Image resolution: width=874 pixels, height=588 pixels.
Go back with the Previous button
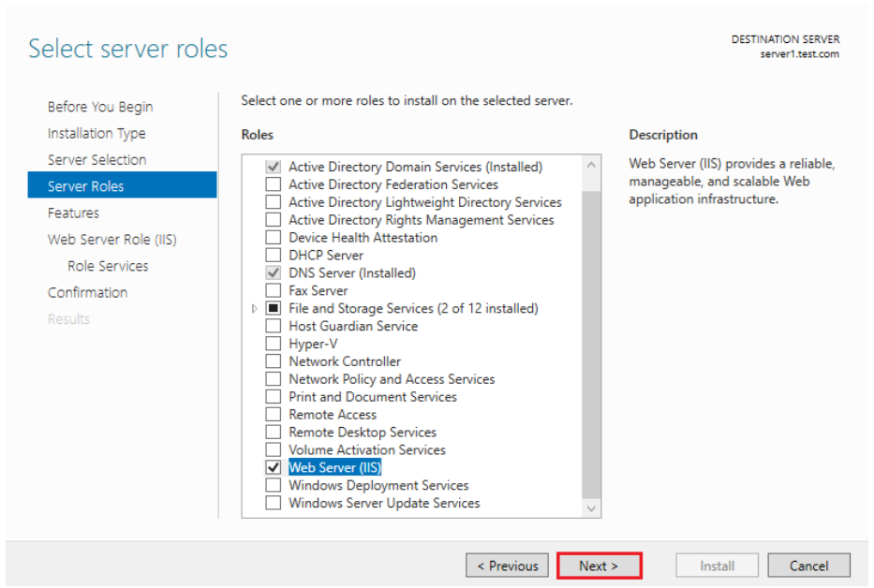point(507,566)
